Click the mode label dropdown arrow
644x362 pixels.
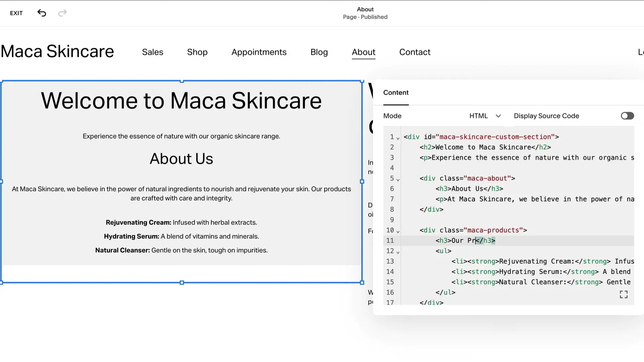click(x=498, y=116)
